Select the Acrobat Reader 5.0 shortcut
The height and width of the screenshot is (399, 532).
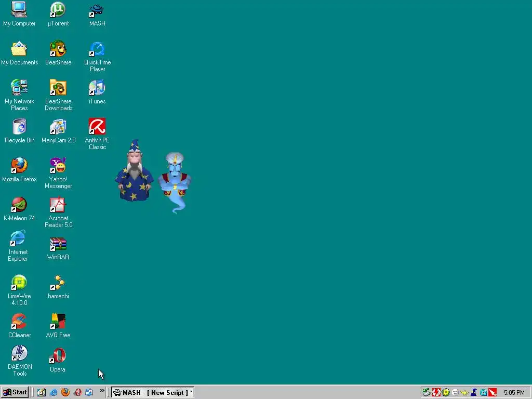pos(58,212)
